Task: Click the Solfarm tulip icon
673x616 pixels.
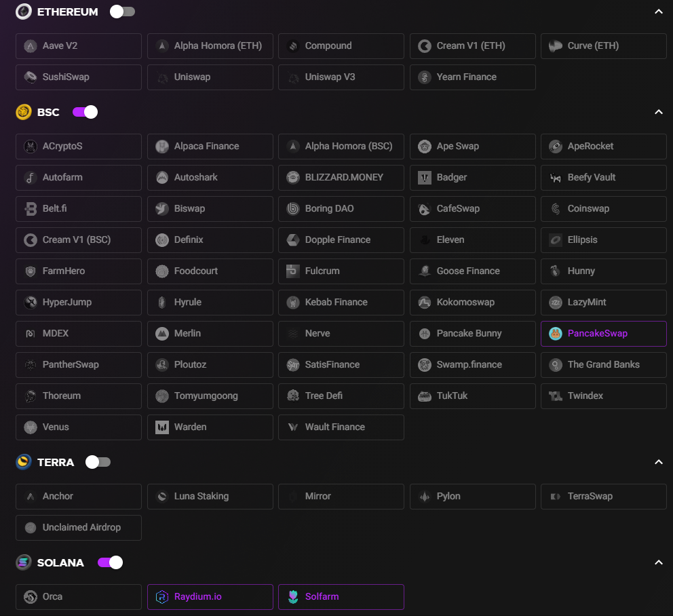Action: tap(293, 597)
